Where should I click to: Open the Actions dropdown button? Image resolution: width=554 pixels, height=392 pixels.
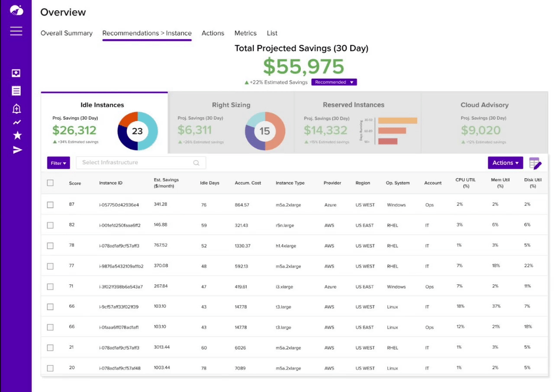coord(505,163)
